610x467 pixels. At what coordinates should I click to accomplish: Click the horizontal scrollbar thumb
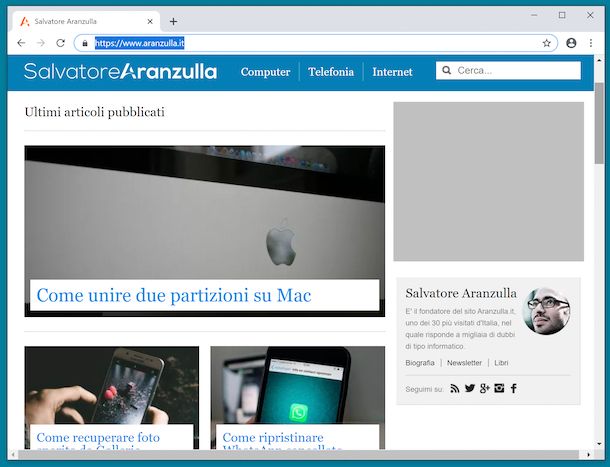click(298, 454)
